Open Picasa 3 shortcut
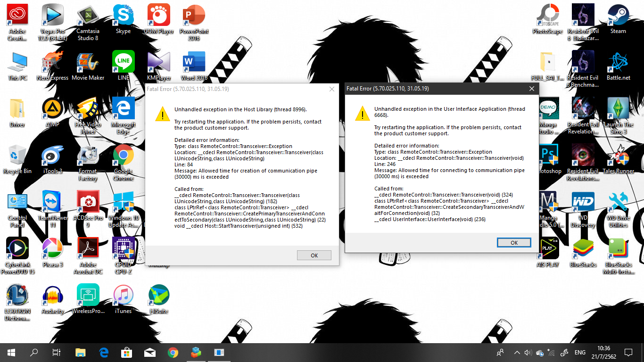 tap(53, 252)
